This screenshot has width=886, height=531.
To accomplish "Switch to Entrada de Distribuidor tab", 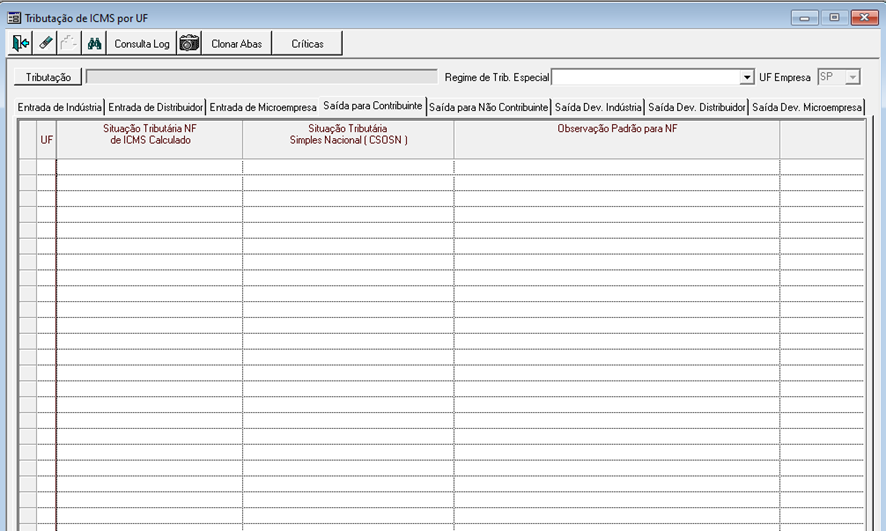I will 155,107.
